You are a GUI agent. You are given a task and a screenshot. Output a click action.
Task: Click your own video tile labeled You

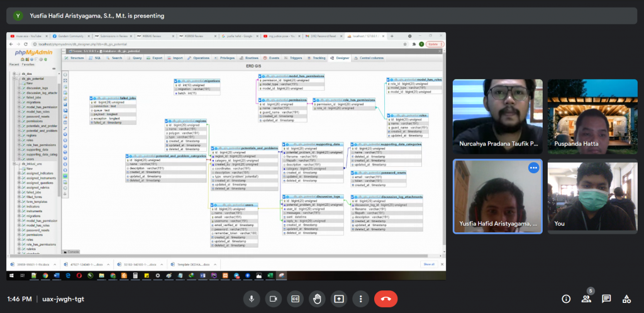pyautogui.click(x=592, y=196)
